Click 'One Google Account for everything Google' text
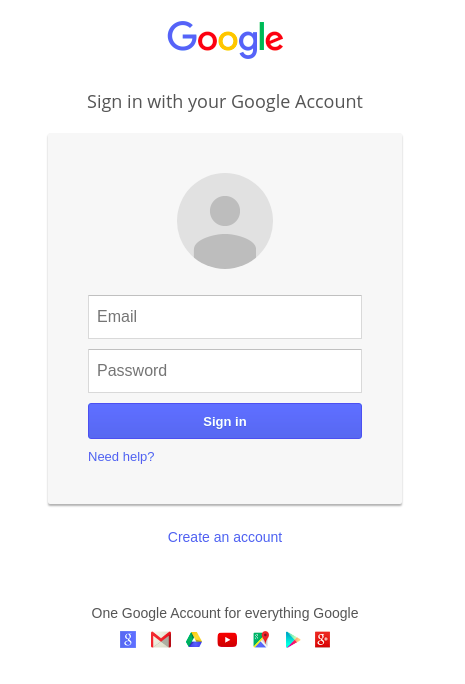Screen dimensions: 465x684 tap(225, 613)
